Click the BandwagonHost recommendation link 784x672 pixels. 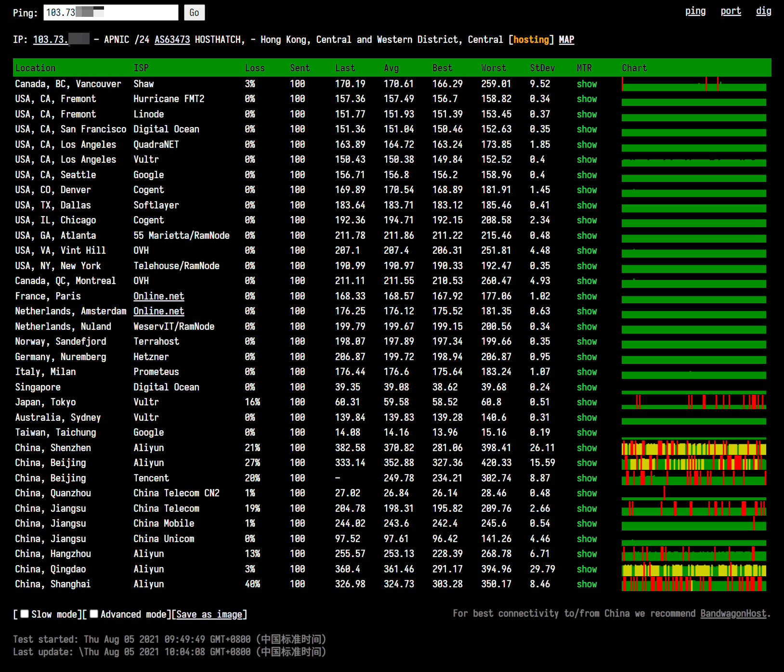733,613
